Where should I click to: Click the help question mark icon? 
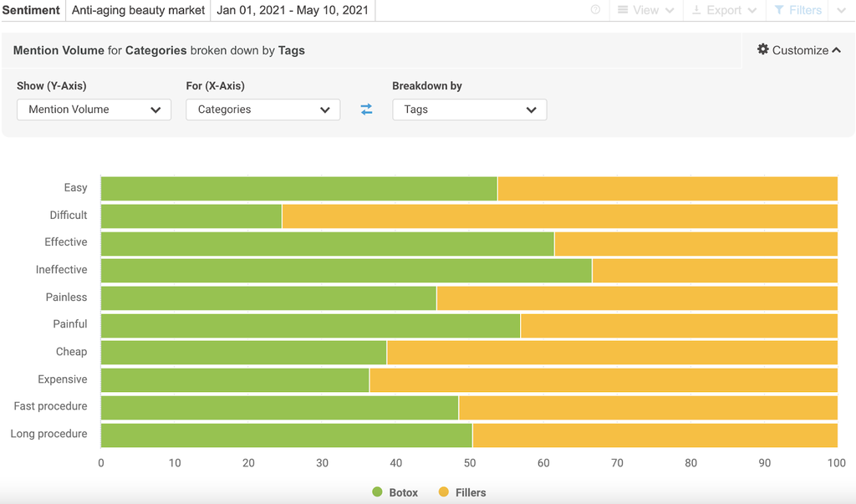[595, 10]
